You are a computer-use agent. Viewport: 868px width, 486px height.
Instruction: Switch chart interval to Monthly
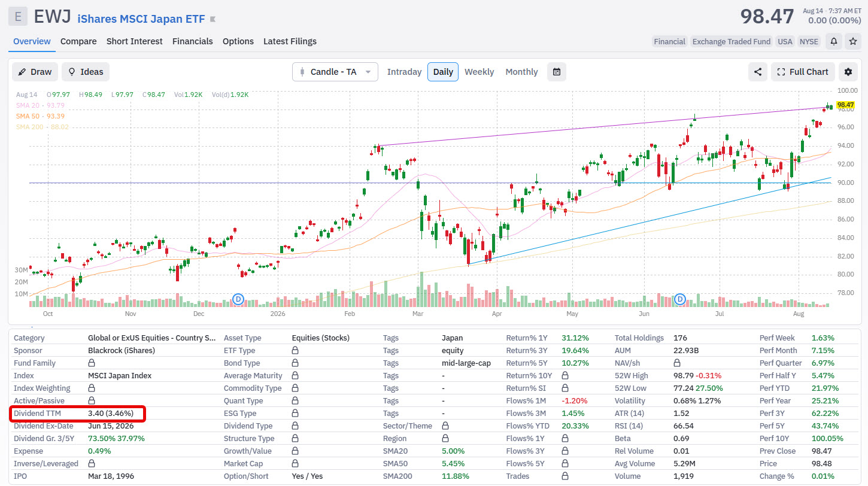tap(521, 72)
